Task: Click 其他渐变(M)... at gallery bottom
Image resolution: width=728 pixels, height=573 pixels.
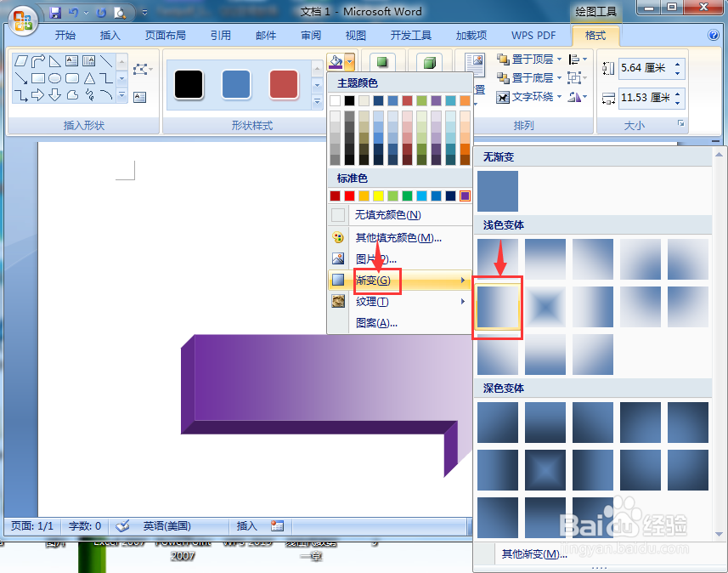Action: (x=534, y=554)
